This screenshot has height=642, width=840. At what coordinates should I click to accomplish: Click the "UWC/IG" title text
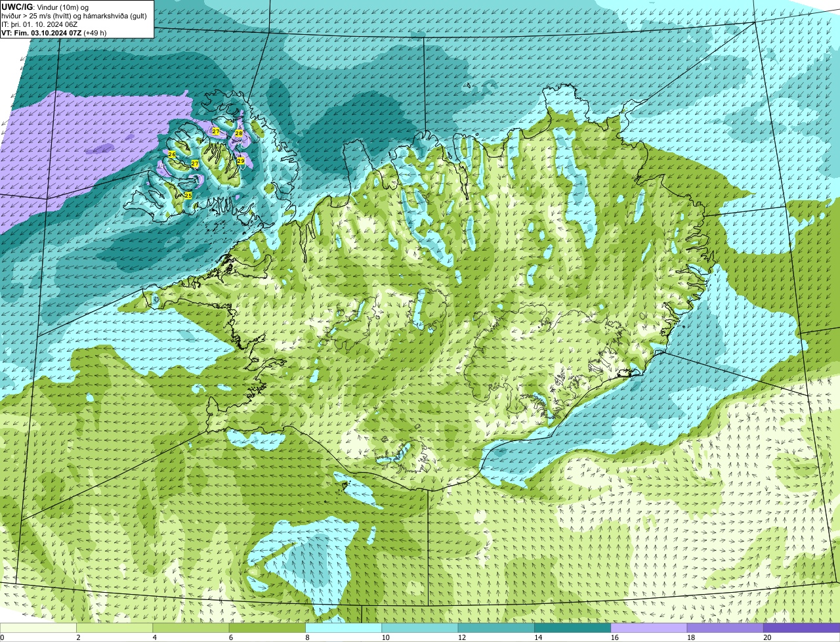tap(18, 7)
